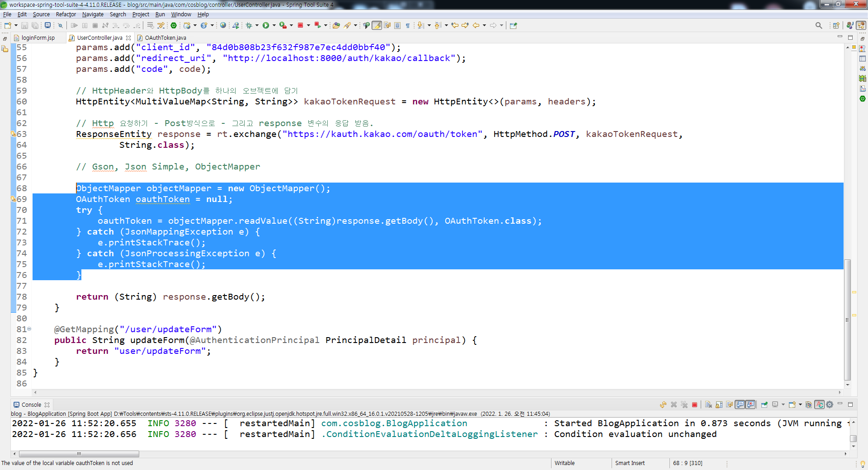The image size is (868, 470).
Task: Open the Window menu
Action: coord(181,14)
